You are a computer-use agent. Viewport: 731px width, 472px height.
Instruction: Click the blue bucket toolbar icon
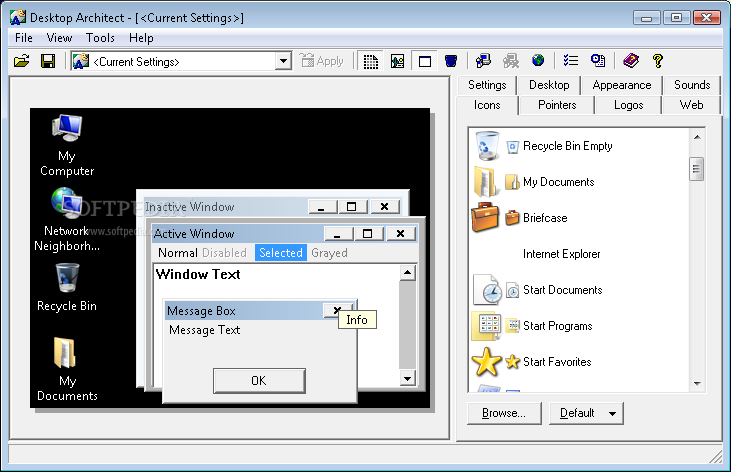[451, 61]
